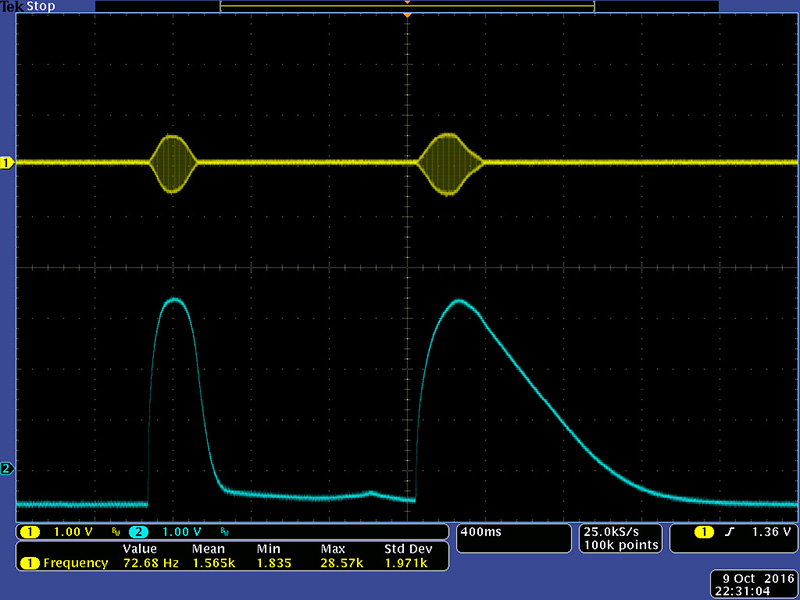Click the Tek logo in top corner
This screenshot has height=600, width=800.
(12, 6)
